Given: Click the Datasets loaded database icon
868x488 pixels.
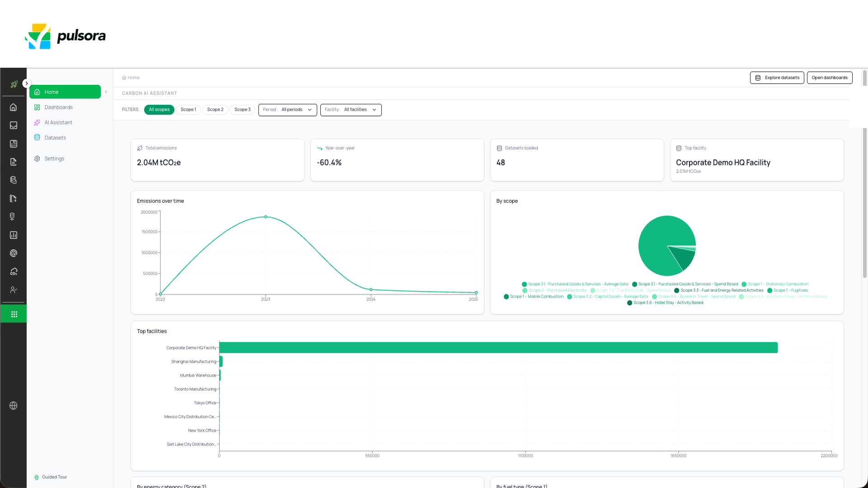Looking at the screenshot, I should click(x=499, y=148).
